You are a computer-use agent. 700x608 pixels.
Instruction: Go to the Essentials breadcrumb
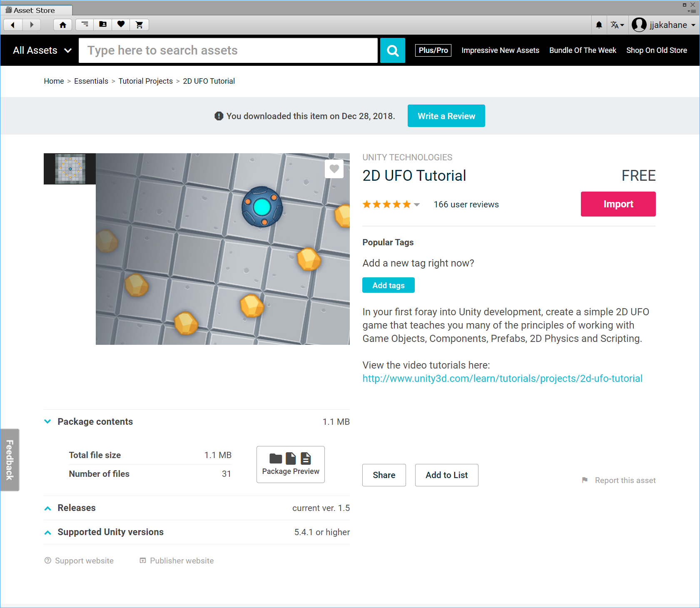point(91,81)
